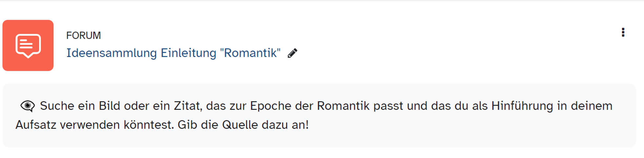Viewport: 644px width, 158px height.
Task: Click the word "Einleitung" in the forum title
Action: 188,53
